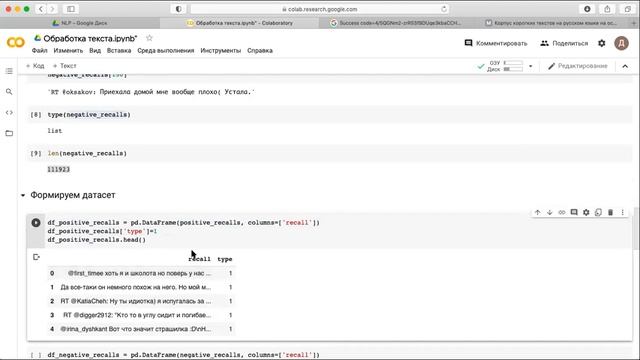Click the output text list
Screen dimensions: 640x360
[55, 131]
